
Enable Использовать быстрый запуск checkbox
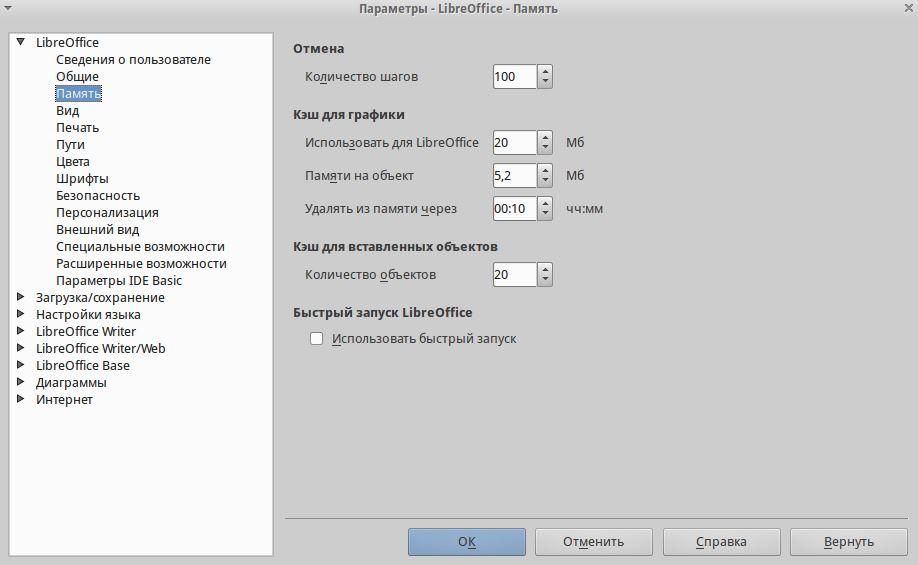coord(316,338)
